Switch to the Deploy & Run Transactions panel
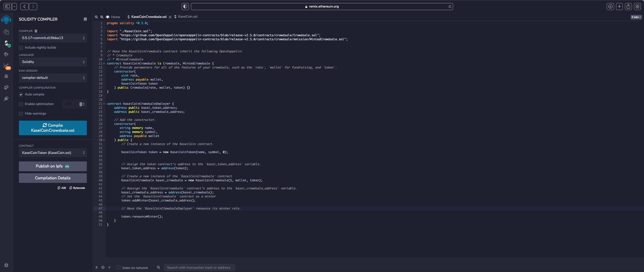Screen dimensions: 644x272 click(x=6, y=54)
